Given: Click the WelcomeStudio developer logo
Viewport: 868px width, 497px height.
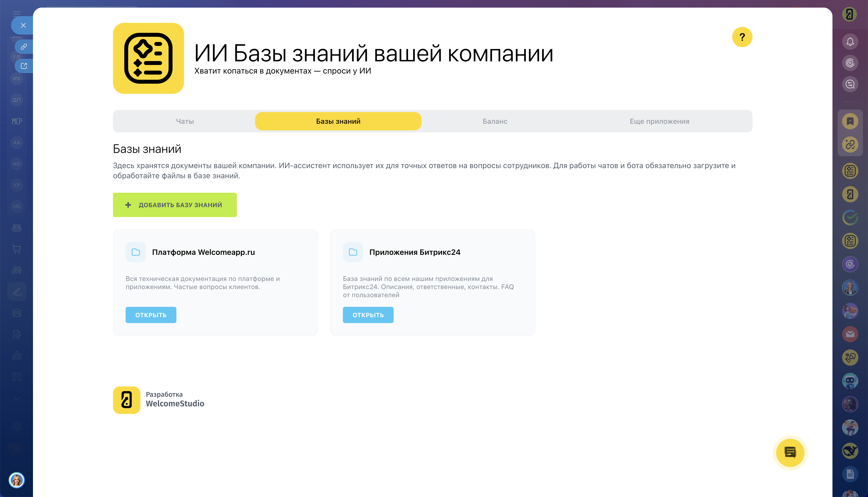Looking at the screenshot, I should point(126,400).
